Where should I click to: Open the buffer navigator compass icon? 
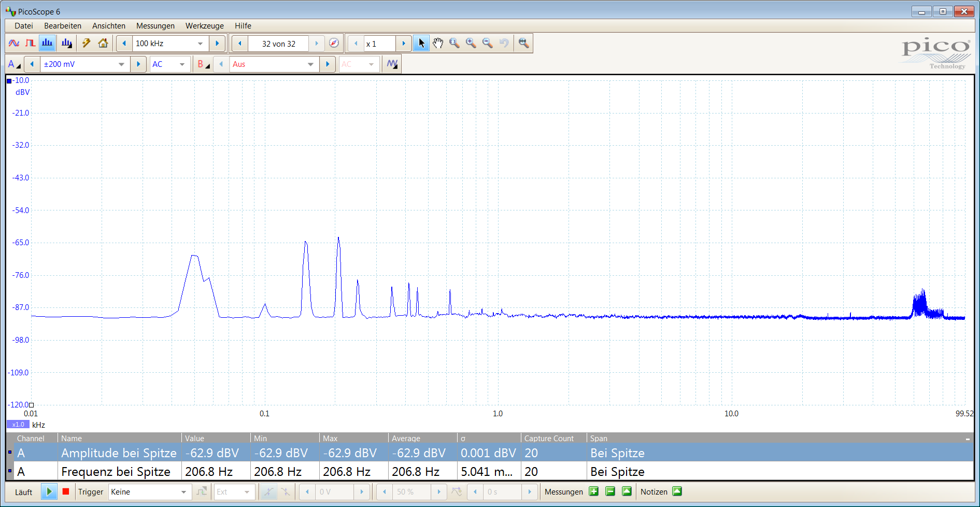coord(334,43)
